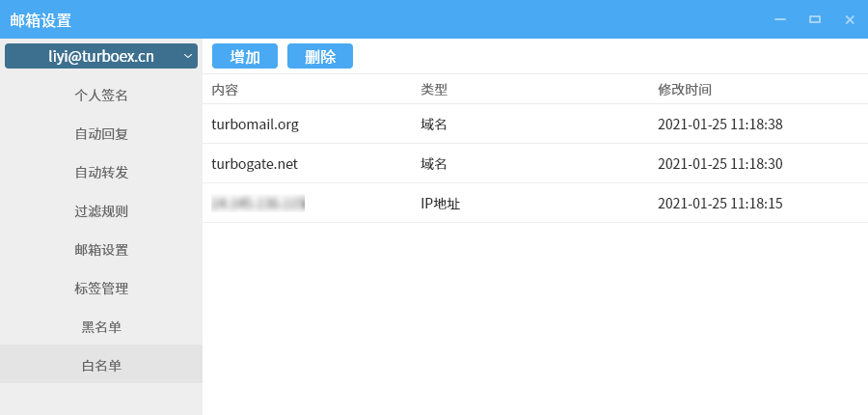This screenshot has width=868, height=415.
Task: Open 标签管理 in the sidebar
Action: coord(101,289)
